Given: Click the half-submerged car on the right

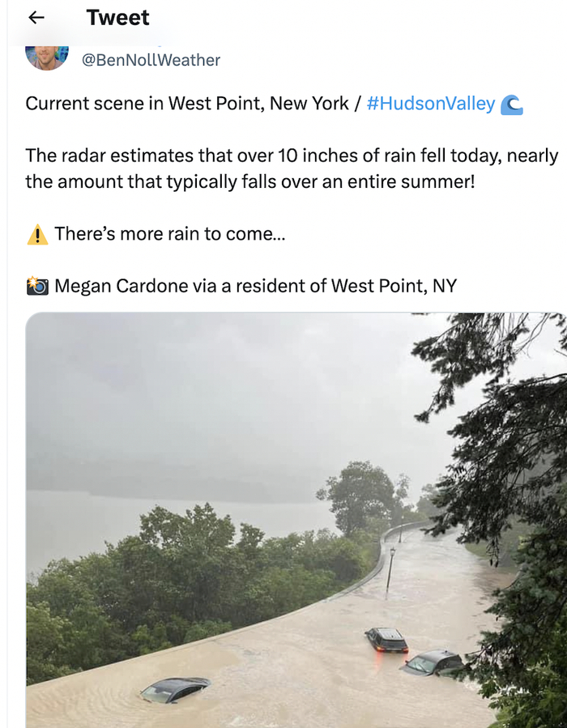Looking at the screenshot, I should [x=433, y=662].
